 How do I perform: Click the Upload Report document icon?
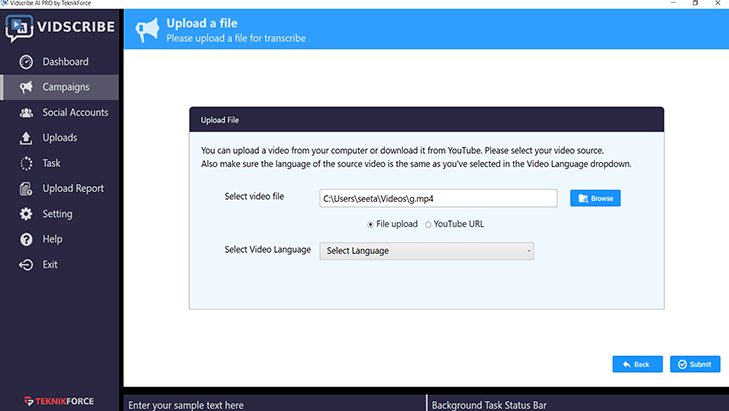[26, 189]
